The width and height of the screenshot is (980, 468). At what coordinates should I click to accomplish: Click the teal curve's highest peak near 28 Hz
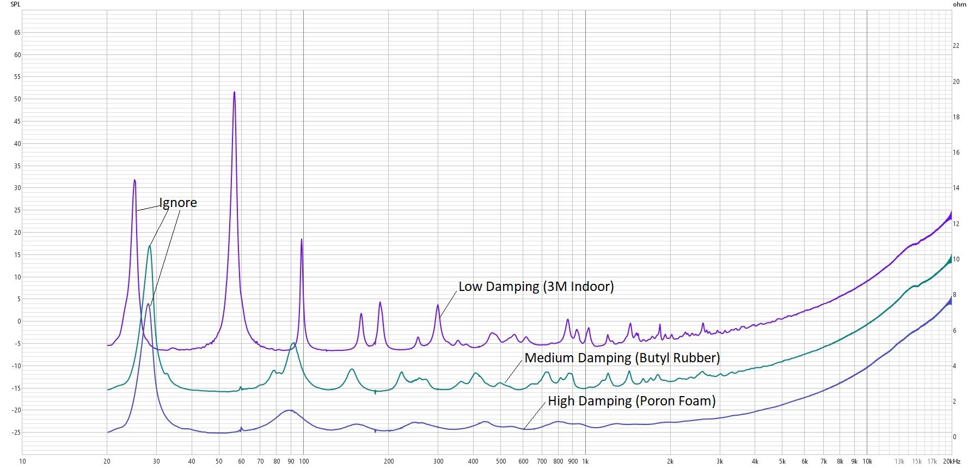(x=150, y=247)
